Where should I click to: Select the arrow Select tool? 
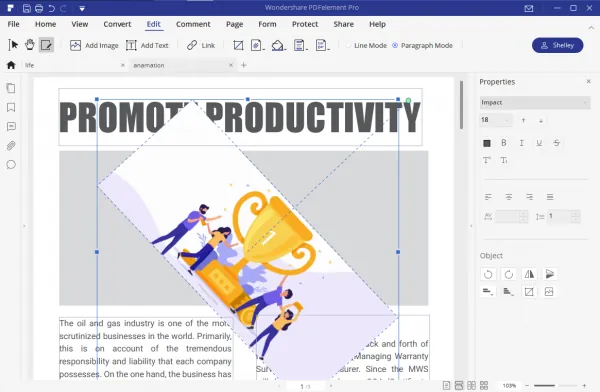(13, 45)
